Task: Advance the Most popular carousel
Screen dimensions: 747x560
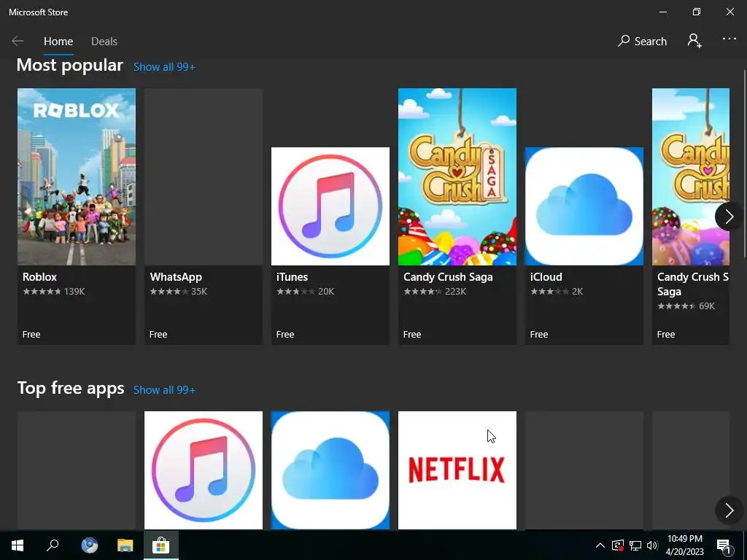Action: [729, 217]
